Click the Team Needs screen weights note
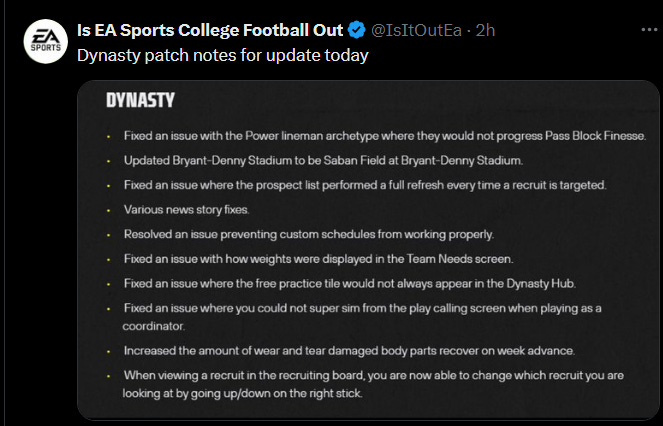Screen dimensions: 663x426 pos(318,258)
